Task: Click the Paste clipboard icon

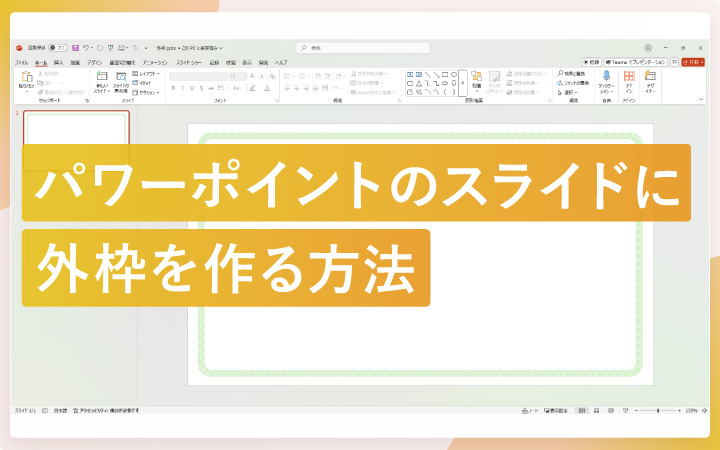Action: [27, 77]
